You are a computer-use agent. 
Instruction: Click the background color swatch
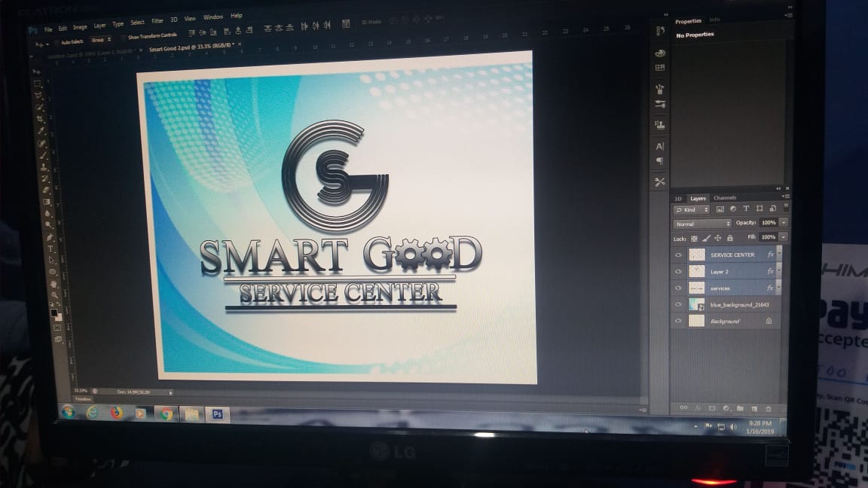[60, 318]
